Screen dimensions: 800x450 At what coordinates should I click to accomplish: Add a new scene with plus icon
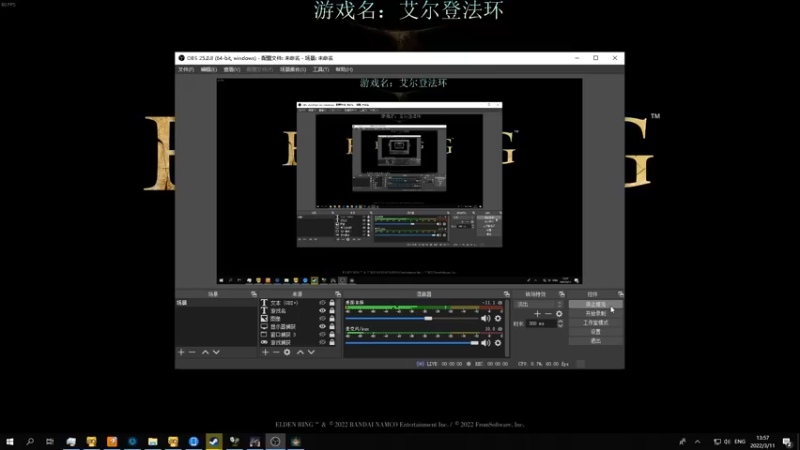tap(181, 352)
